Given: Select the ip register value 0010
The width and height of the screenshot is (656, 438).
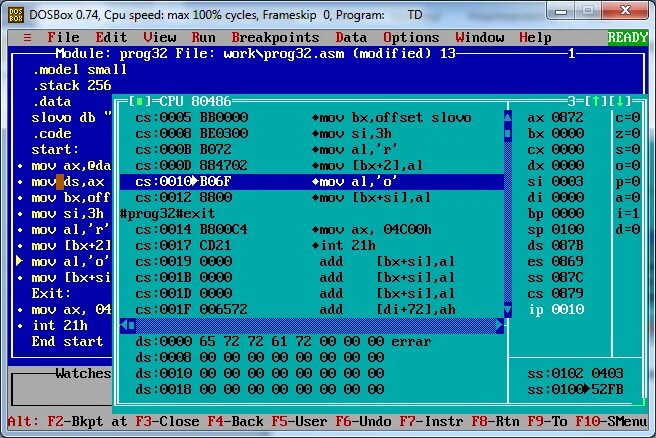Looking at the screenshot, I should tap(567, 310).
